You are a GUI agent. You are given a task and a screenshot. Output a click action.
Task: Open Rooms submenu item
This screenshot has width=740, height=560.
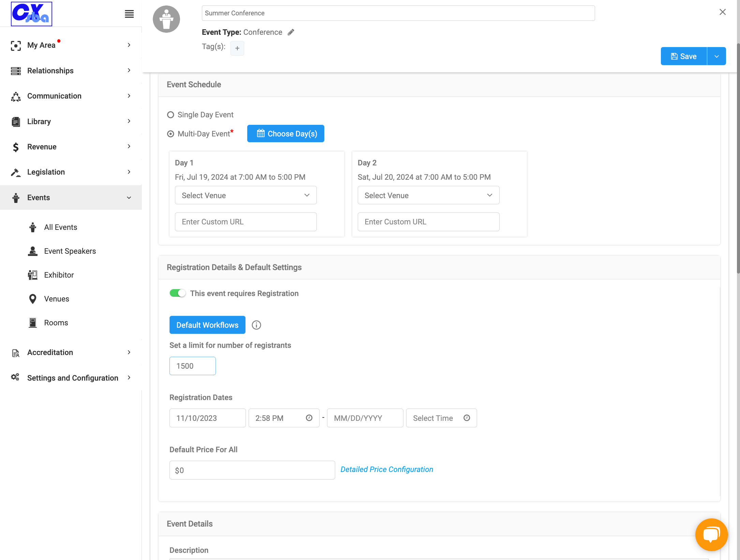(x=56, y=323)
